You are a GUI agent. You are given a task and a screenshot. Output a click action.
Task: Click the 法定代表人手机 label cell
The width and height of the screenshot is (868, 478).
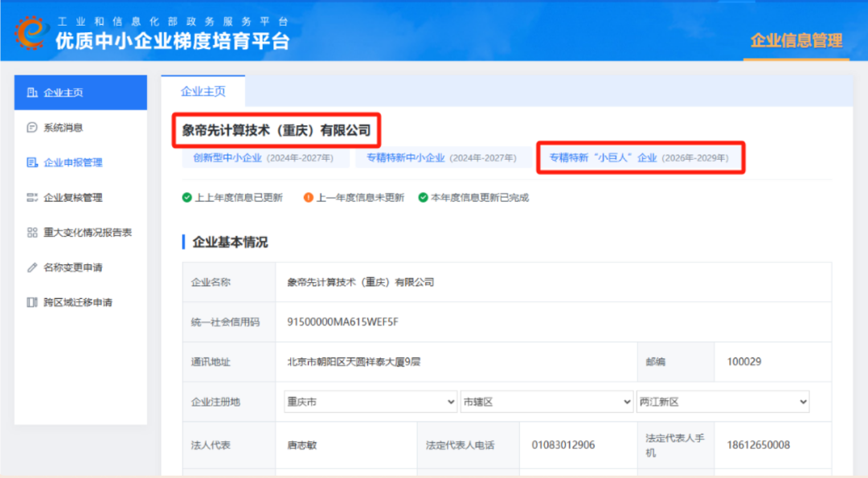coord(677,445)
